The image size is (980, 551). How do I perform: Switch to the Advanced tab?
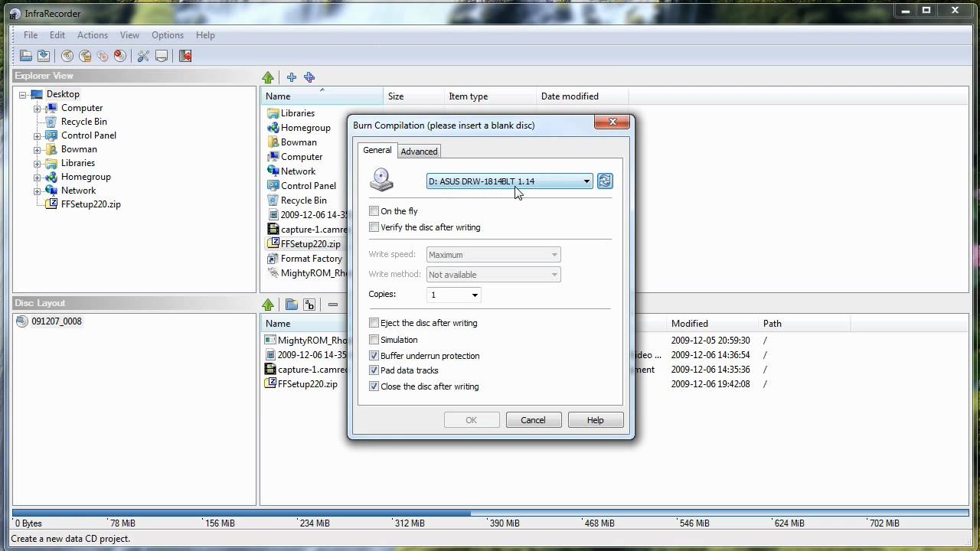point(419,151)
